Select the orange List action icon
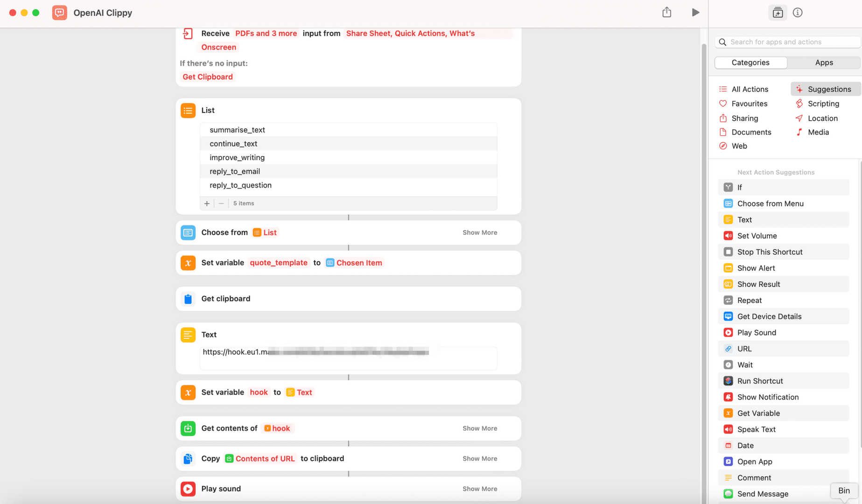Screen dimensions: 862x504 coord(188,111)
